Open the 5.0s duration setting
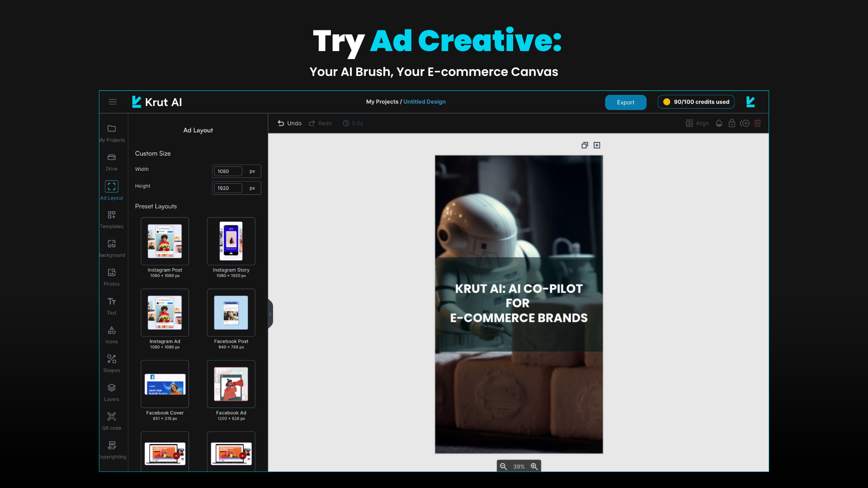Image resolution: width=868 pixels, height=488 pixels. [353, 123]
